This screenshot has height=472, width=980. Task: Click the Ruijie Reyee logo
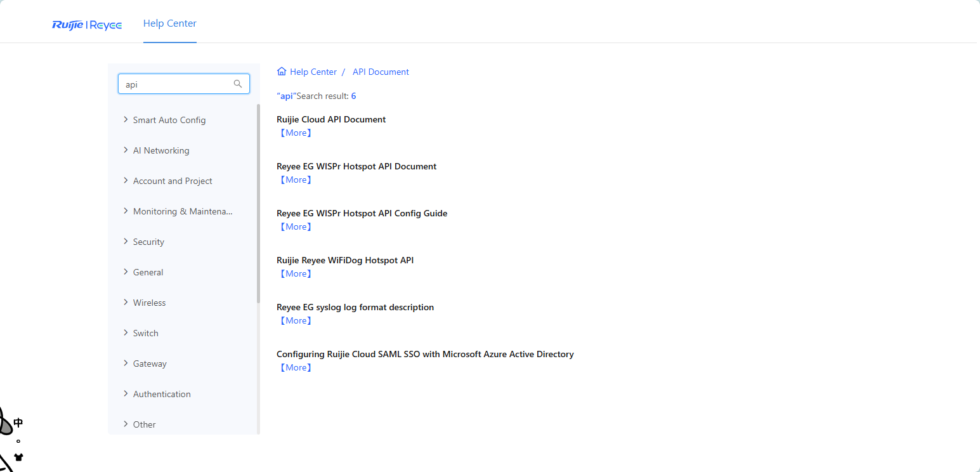pos(87,25)
